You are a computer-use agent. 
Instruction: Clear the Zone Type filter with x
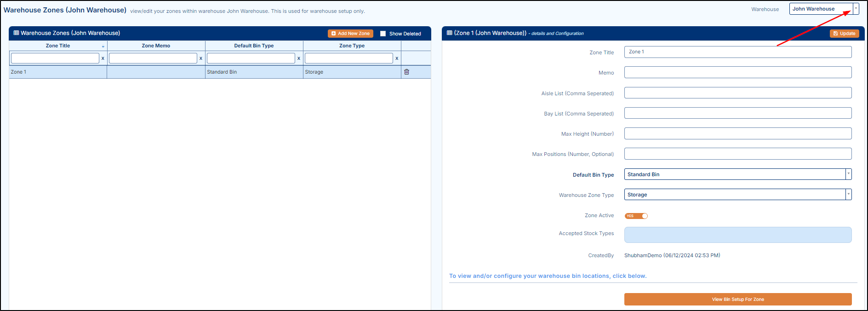(397, 58)
